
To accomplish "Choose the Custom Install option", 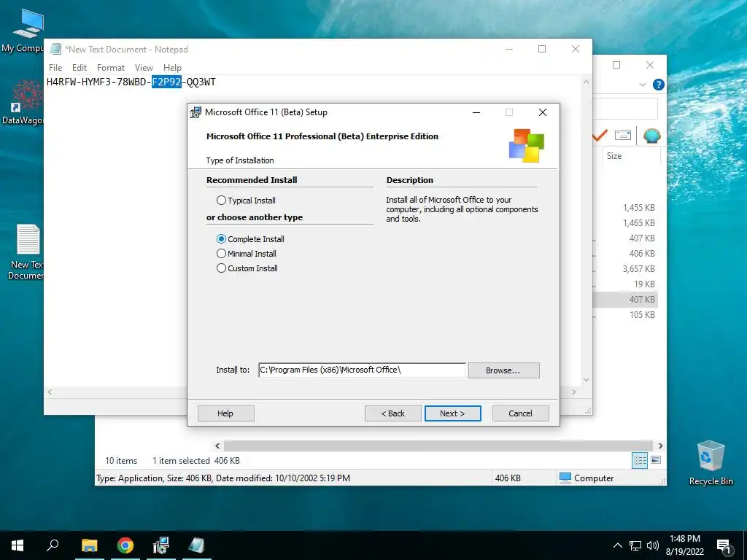I will 221,268.
